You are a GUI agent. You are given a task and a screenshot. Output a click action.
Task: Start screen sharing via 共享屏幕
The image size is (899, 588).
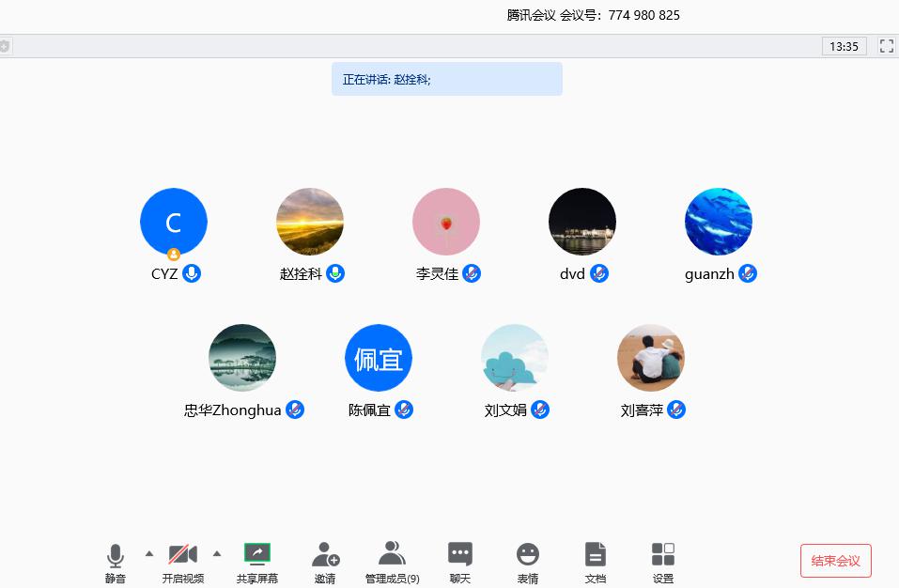tap(257, 554)
